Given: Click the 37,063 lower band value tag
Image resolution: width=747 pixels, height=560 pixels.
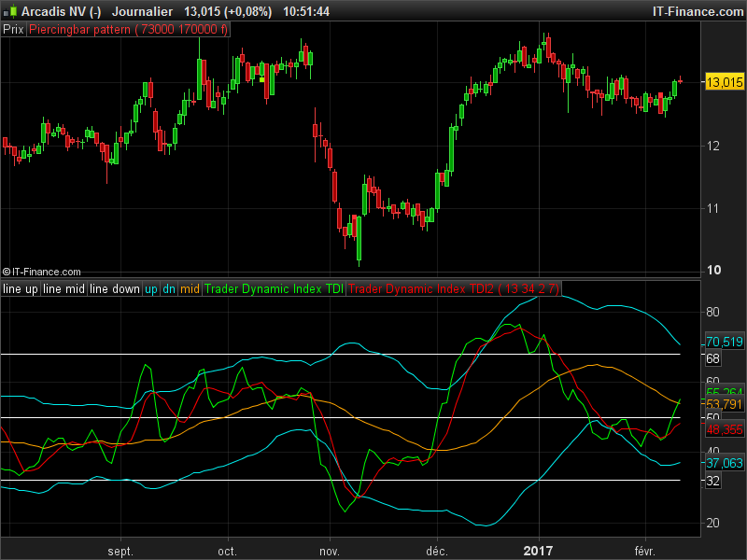Looking at the screenshot, I should click(x=725, y=463).
